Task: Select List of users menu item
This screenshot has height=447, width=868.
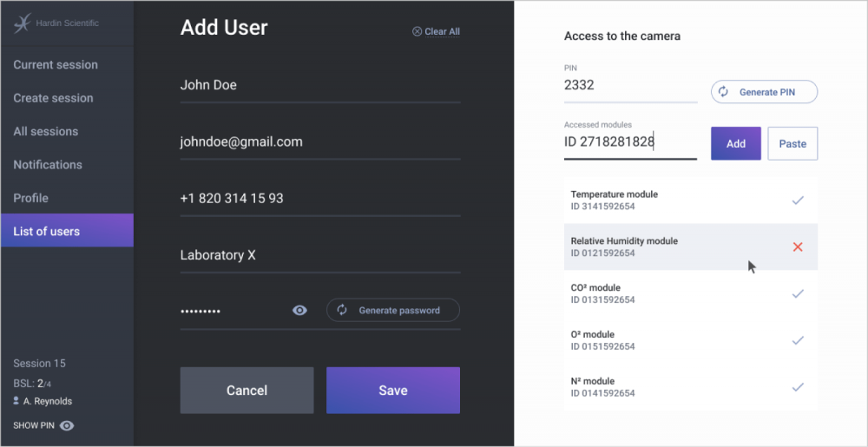Action: click(47, 231)
